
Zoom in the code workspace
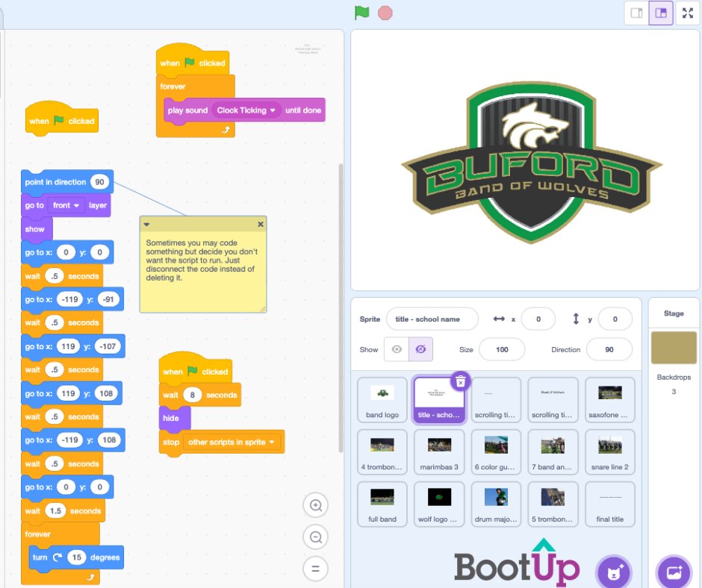coord(316,505)
